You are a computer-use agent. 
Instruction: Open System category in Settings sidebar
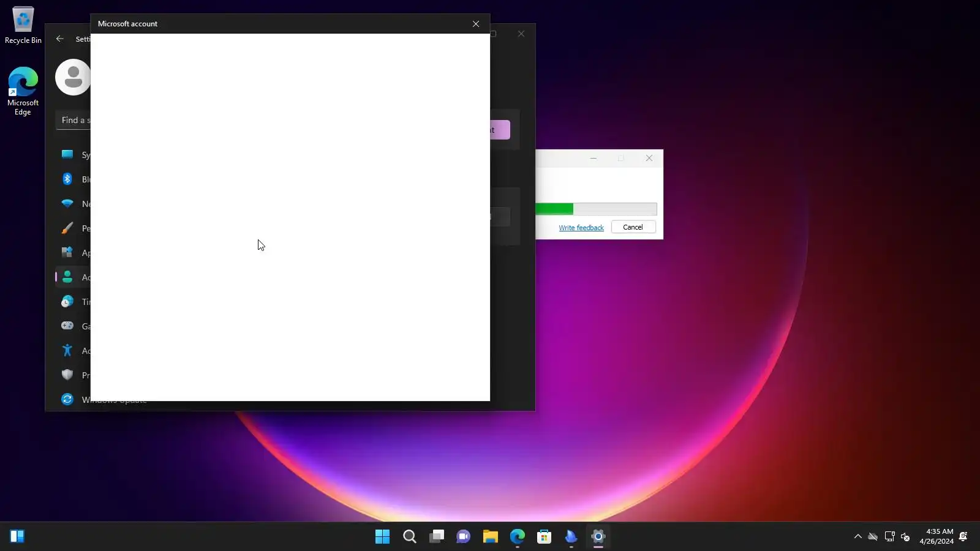(x=67, y=155)
